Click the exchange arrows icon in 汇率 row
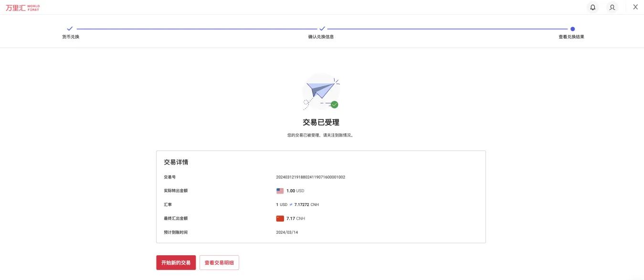 pyautogui.click(x=291, y=205)
